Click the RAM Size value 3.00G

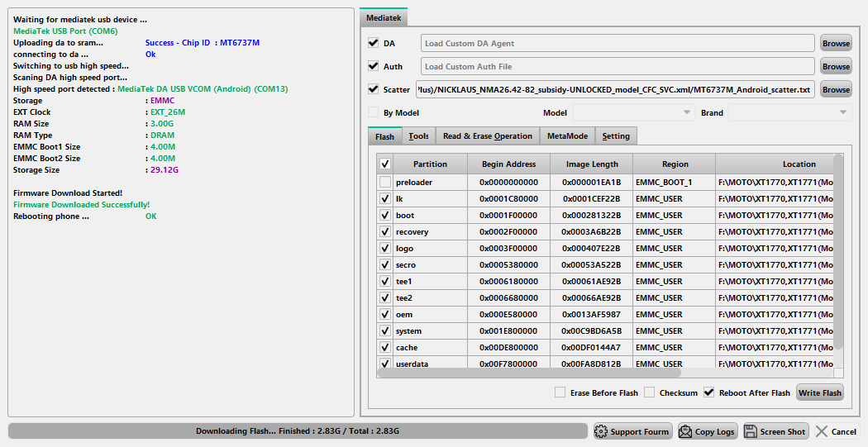pyautogui.click(x=162, y=123)
